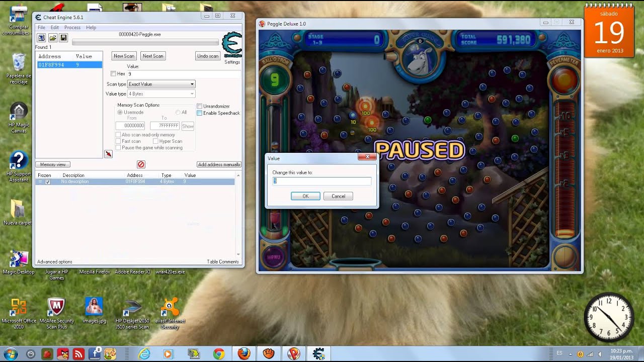Open images.jpg desktop file

pos(95,310)
